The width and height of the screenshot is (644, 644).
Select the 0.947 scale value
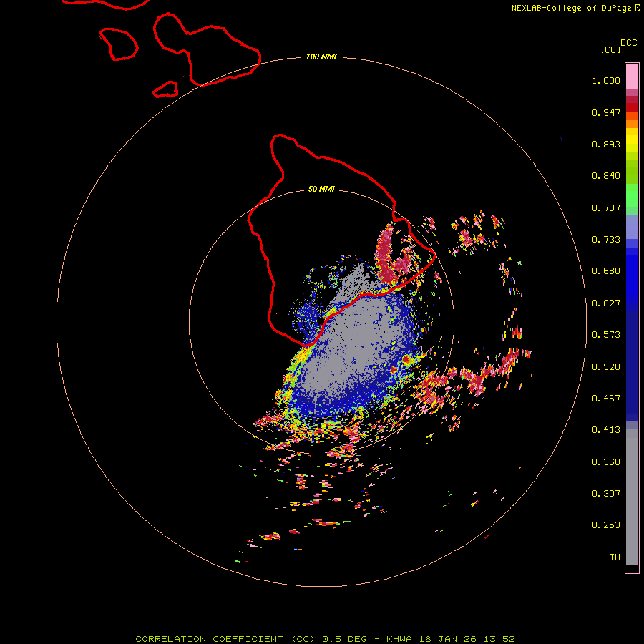606,112
